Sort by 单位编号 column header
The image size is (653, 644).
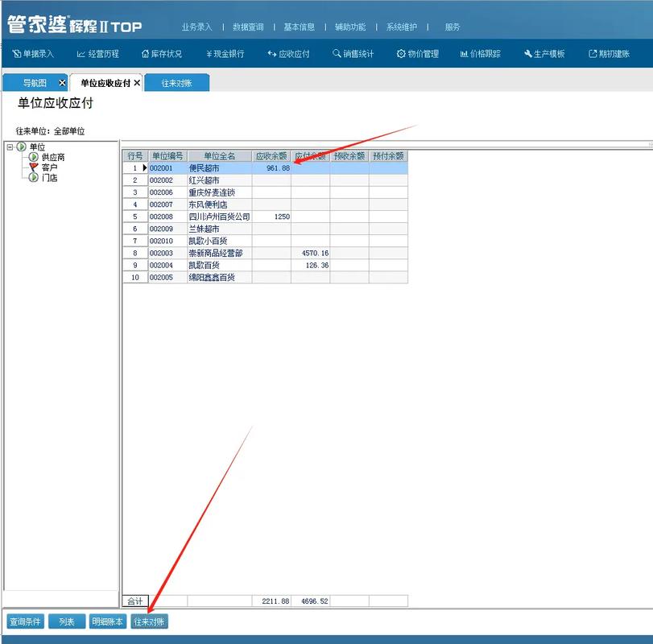click(x=167, y=156)
